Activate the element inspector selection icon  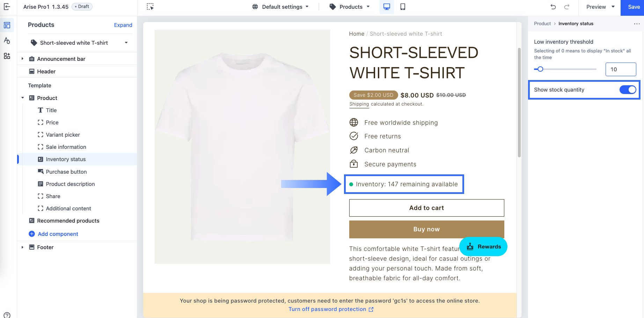[150, 7]
